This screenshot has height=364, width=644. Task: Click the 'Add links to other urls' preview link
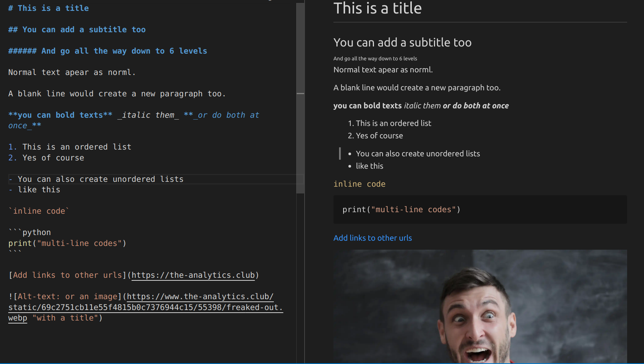click(372, 238)
